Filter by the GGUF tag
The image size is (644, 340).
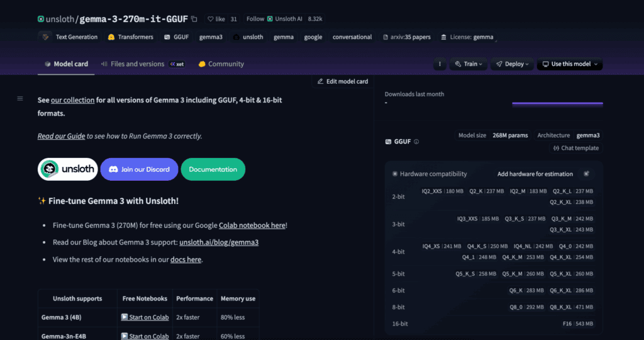(x=177, y=37)
